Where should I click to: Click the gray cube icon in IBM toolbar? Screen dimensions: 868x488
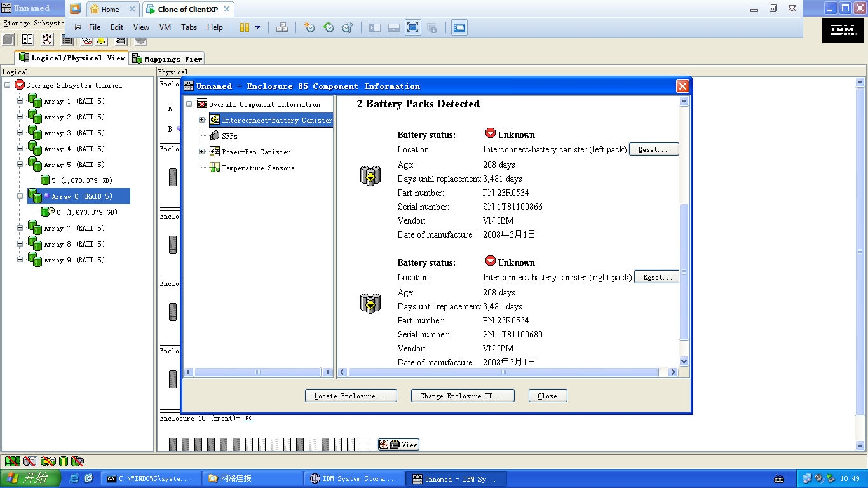pyautogui.click(x=8, y=40)
